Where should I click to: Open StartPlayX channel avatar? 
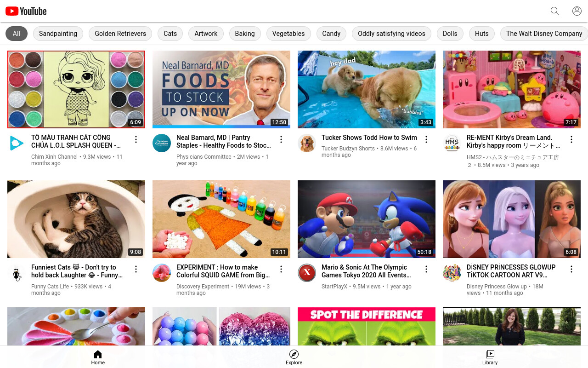pos(307,273)
